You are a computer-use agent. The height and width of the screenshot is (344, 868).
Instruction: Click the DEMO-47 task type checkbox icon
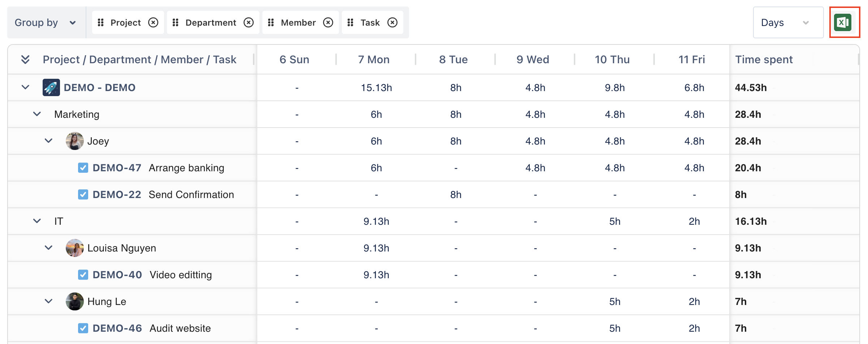tap(83, 168)
